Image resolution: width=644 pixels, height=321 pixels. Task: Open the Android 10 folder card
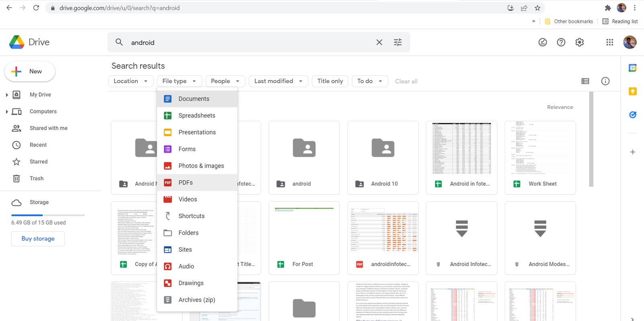pyautogui.click(x=383, y=158)
